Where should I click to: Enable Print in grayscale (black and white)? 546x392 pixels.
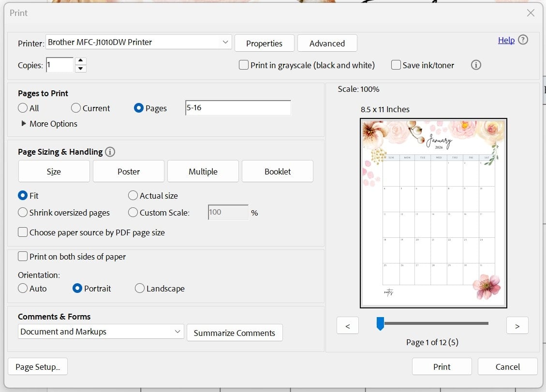coord(244,64)
